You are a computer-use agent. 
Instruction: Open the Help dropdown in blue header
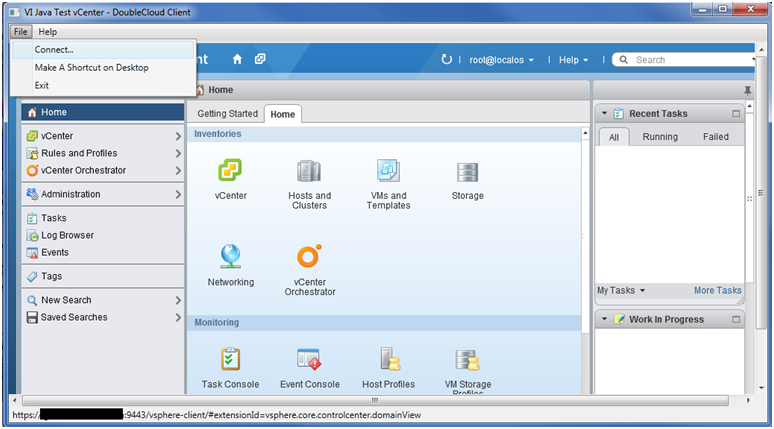[573, 60]
